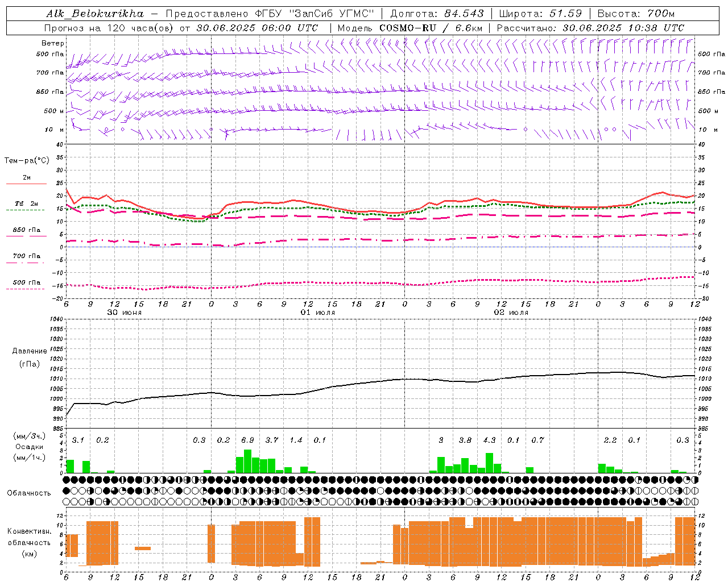Image resolution: width=728 pixels, height=582 pixels.
Task: Click the Долгота: 84.543 longitude value
Action: click(437, 14)
